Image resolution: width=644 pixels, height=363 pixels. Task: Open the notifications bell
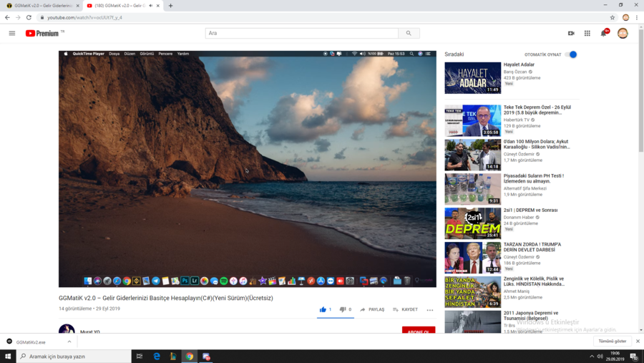[604, 33]
